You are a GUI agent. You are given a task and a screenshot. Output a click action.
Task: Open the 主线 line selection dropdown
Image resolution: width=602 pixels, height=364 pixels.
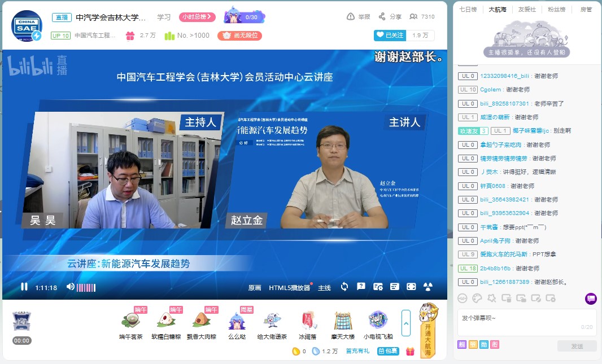point(324,288)
